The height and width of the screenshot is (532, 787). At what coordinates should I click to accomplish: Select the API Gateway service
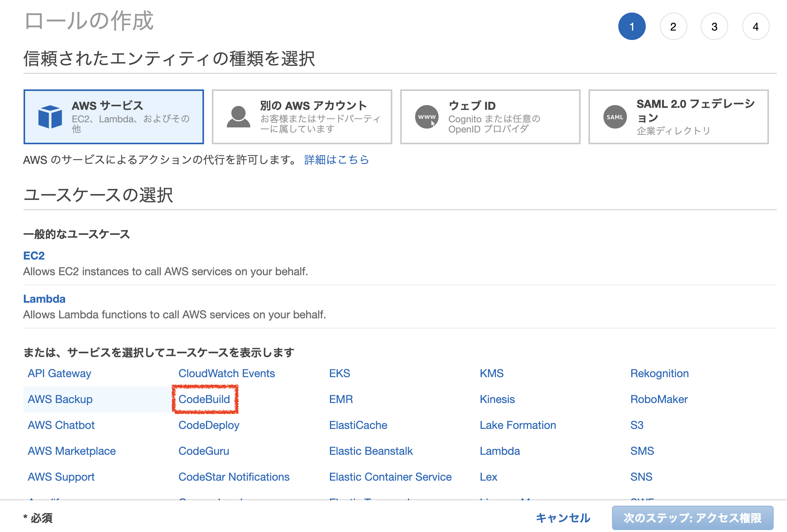[x=59, y=373]
